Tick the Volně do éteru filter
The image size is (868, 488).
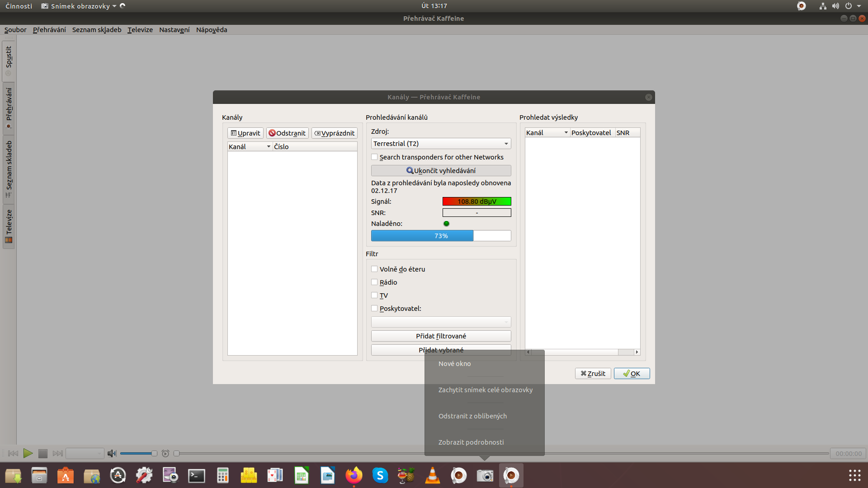pyautogui.click(x=374, y=269)
